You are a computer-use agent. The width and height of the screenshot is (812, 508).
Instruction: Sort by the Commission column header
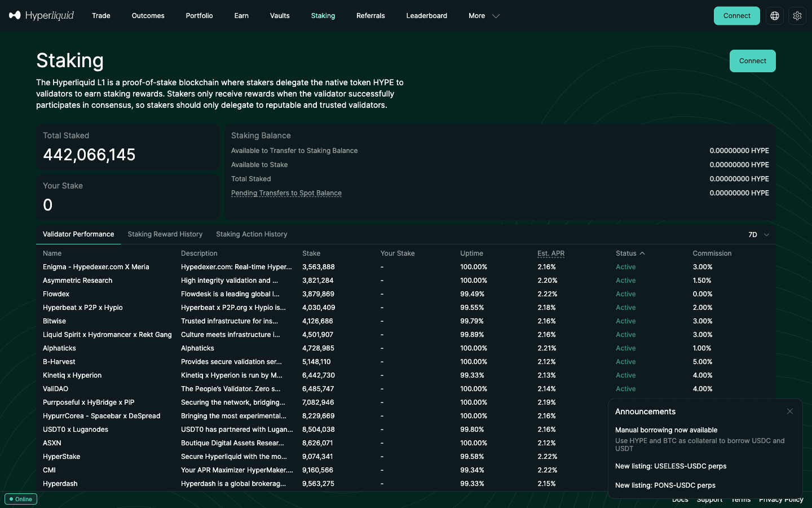pos(712,253)
